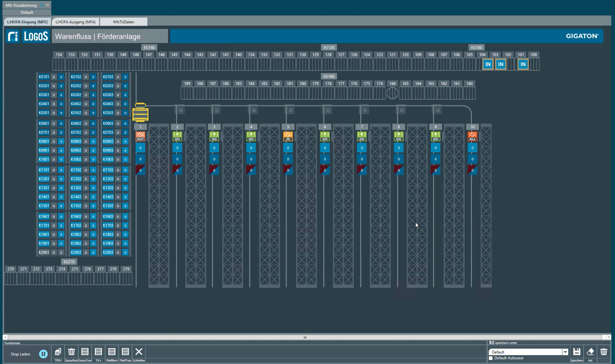Click the Schließen X icon
This screenshot has width=615, height=364.
pyautogui.click(x=139, y=352)
